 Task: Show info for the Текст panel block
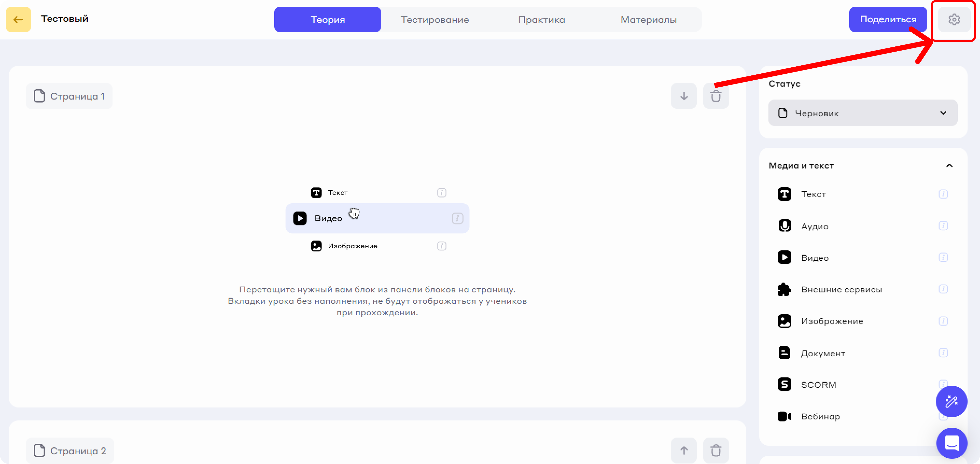click(x=943, y=194)
